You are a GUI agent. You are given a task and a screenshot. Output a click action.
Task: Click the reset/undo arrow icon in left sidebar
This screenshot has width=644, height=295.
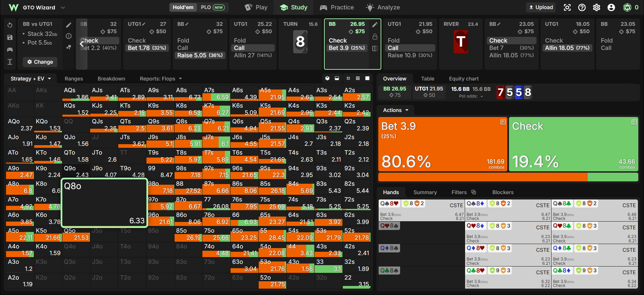[x=10, y=25]
